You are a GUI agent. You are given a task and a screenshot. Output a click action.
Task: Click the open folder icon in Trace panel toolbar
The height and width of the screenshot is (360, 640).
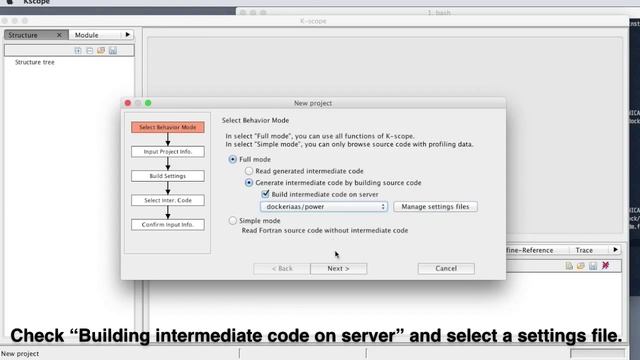pyautogui.click(x=581, y=266)
